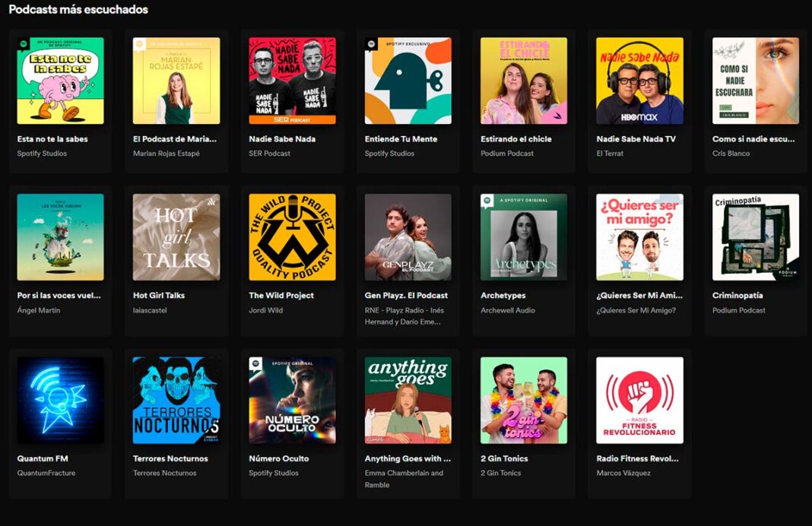This screenshot has width=812, height=526.
Task: Open the Estirando el chicle cover image
Action: point(523,81)
